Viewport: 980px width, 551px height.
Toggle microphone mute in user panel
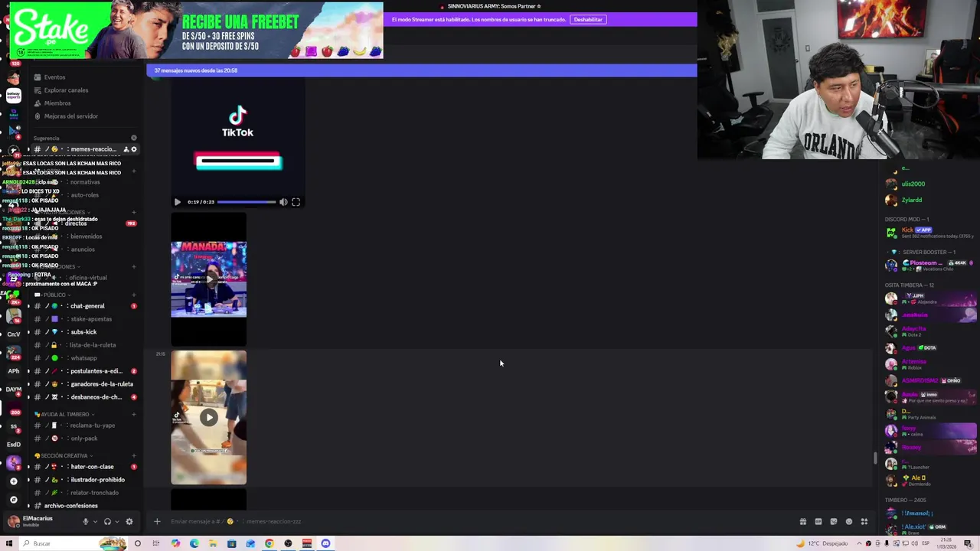(x=85, y=522)
